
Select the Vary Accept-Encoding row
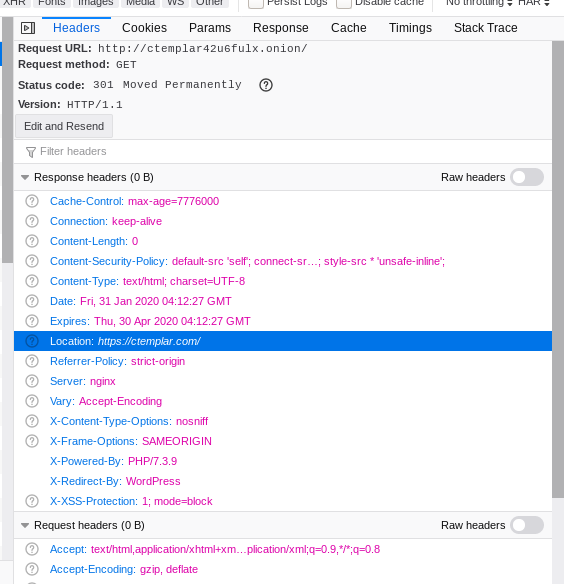coord(283,401)
